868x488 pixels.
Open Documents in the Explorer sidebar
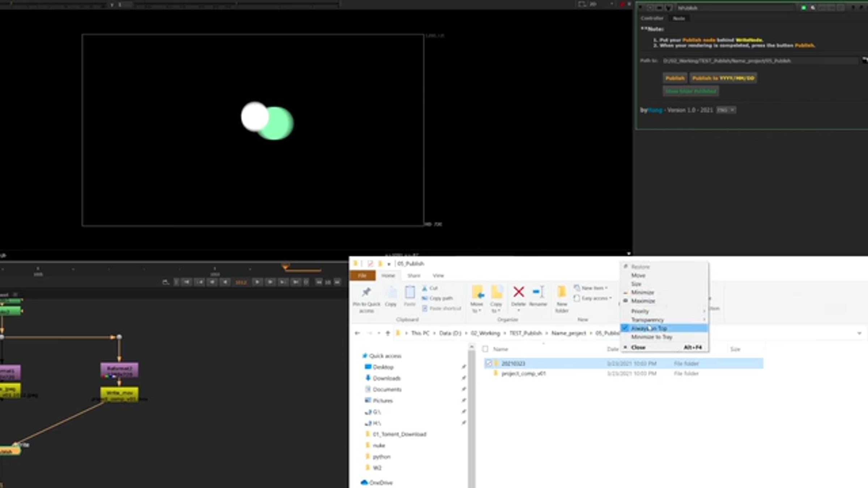(x=383, y=389)
